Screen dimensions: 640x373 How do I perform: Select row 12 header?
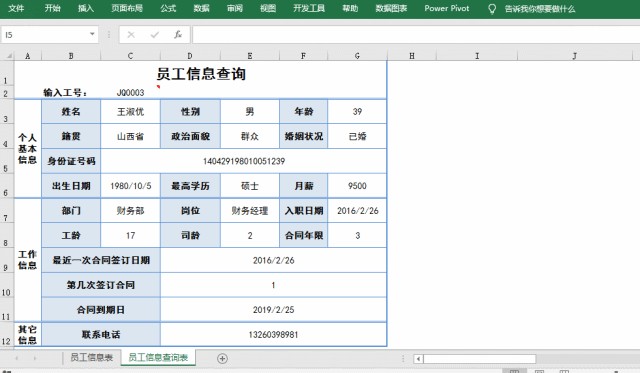pyautogui.click(x=7, y=335)
